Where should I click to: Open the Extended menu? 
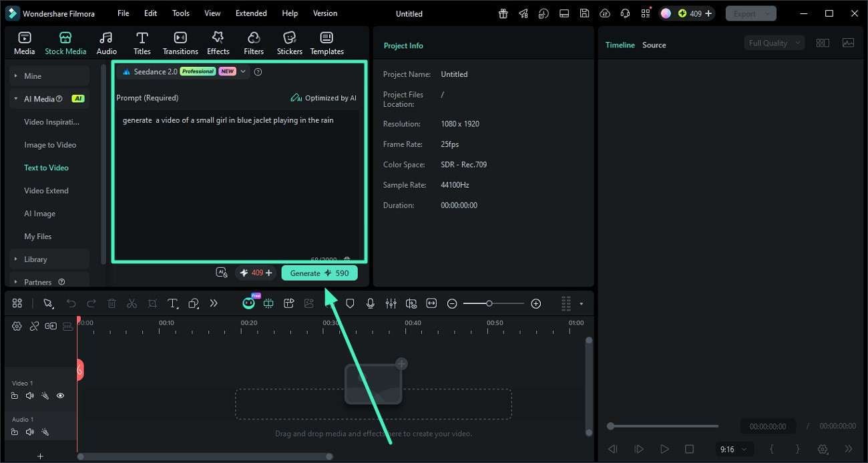coord(251,13)
